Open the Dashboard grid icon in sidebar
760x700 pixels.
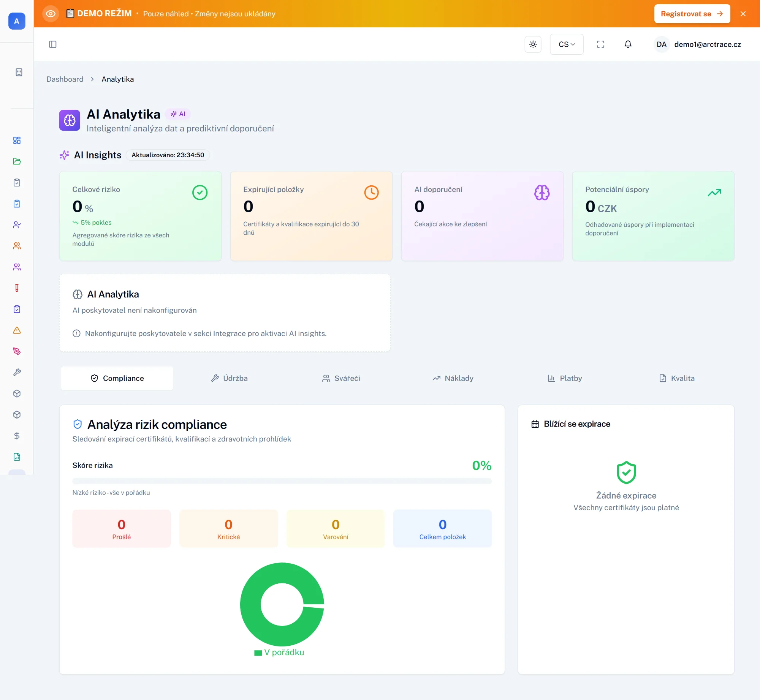[x=17, y=140]
